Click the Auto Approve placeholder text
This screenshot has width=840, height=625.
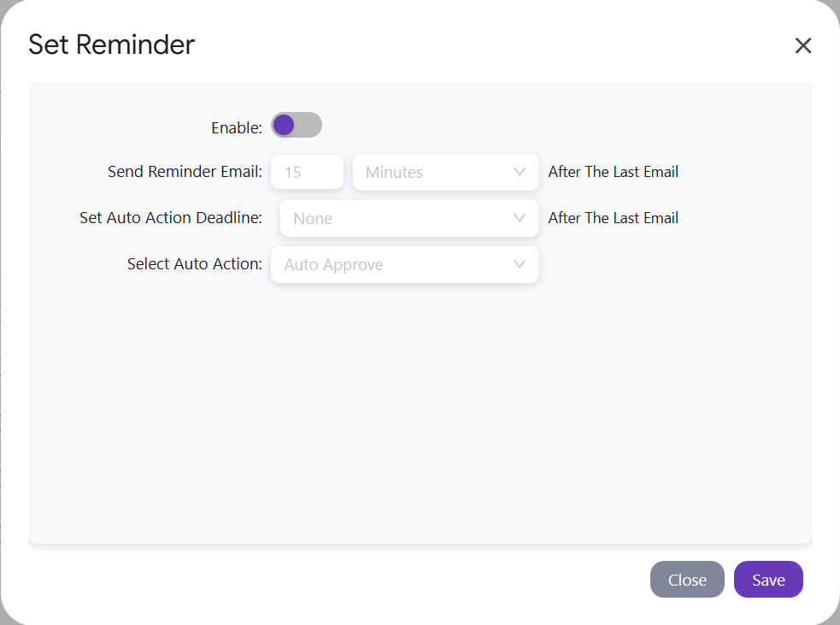point(333,265)
